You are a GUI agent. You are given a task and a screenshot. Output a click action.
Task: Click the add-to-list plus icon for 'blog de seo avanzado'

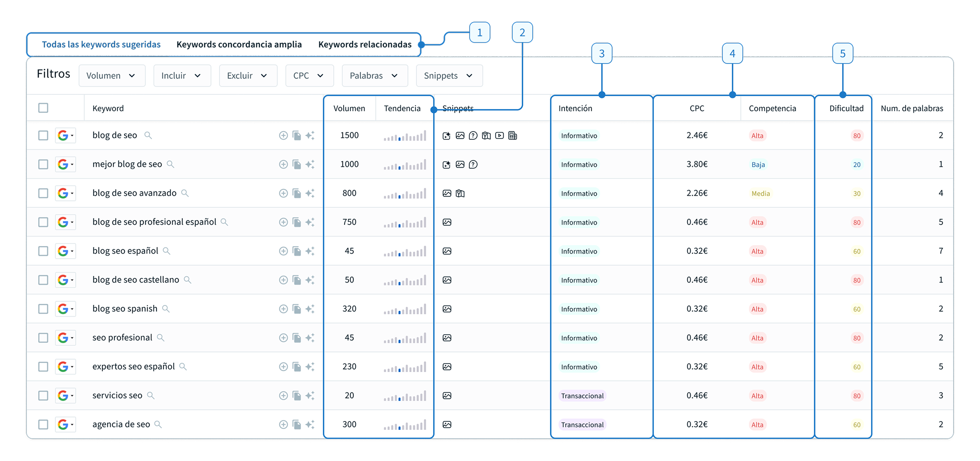pyautogui.click(x=283, y=193)
